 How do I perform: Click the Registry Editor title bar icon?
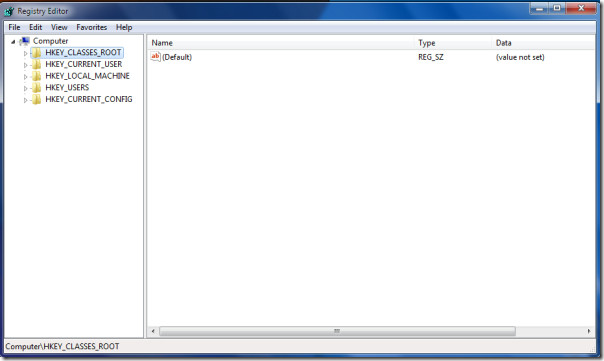9,11
